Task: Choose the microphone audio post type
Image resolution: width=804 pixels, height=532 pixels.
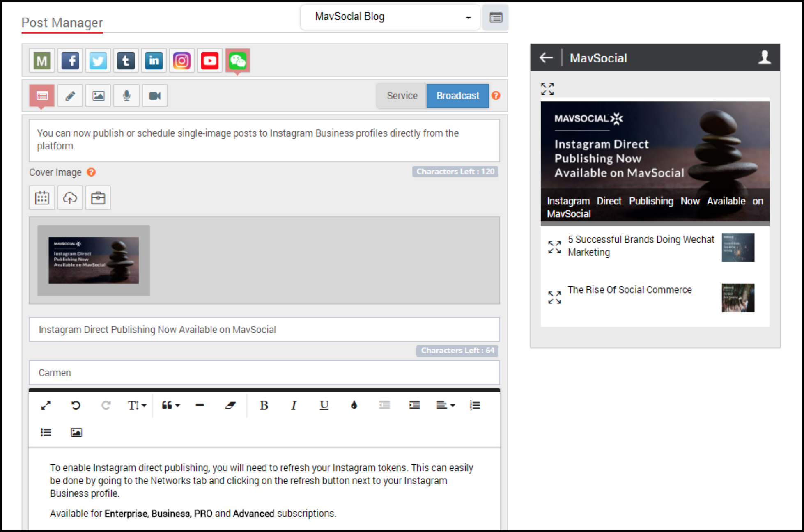Action: [126, 96]
